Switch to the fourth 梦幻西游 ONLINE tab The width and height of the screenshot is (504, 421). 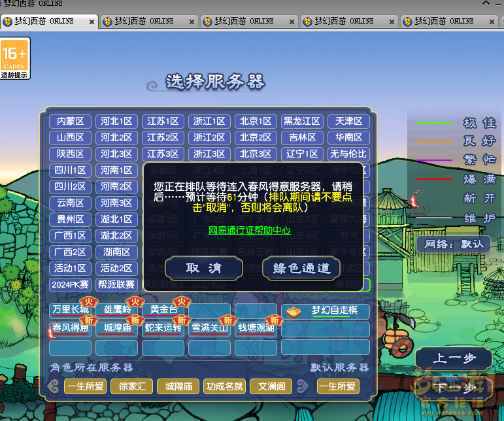tap(349, 22)
